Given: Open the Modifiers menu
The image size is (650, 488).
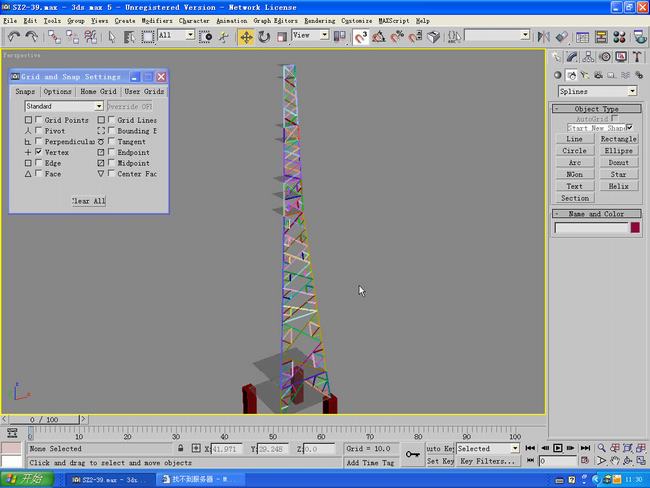Looking at the screenshot, I should coord(157,21).
